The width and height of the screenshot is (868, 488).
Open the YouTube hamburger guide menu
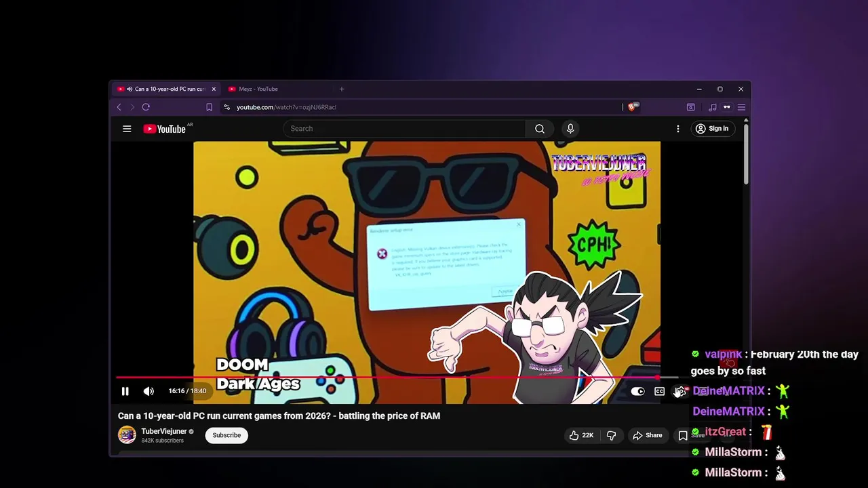pyautogui.click(x=127, y=129)
